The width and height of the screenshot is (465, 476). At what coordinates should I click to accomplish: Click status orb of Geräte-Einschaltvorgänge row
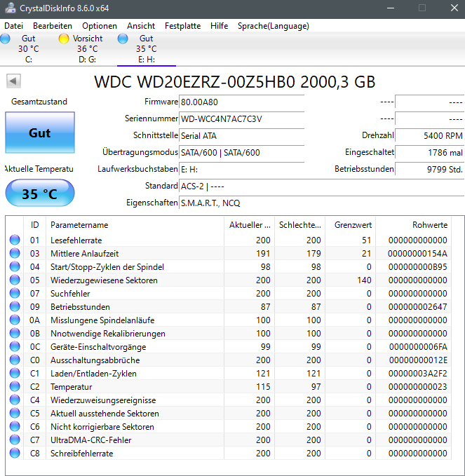(x=15, y=347)
